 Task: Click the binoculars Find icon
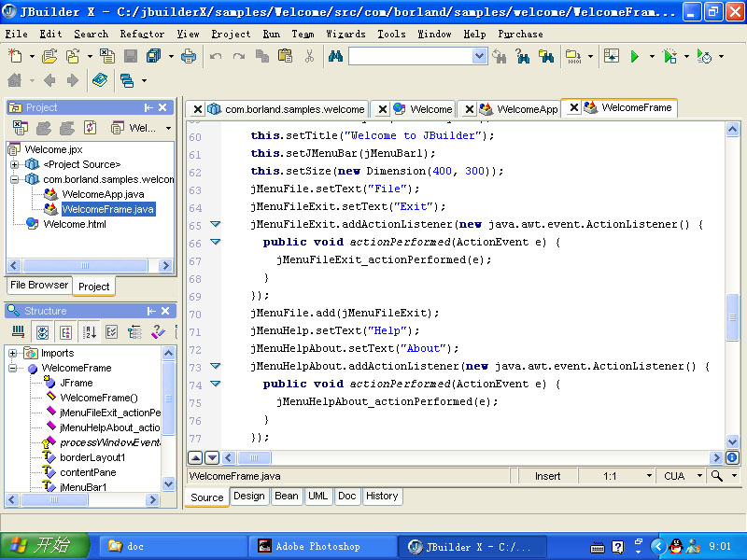coord(335,57)
